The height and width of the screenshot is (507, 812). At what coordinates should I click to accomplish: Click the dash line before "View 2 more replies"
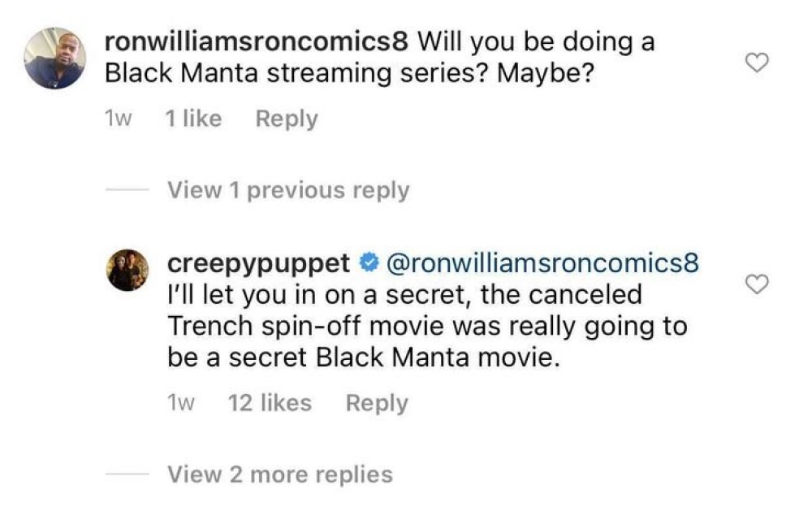128,474
